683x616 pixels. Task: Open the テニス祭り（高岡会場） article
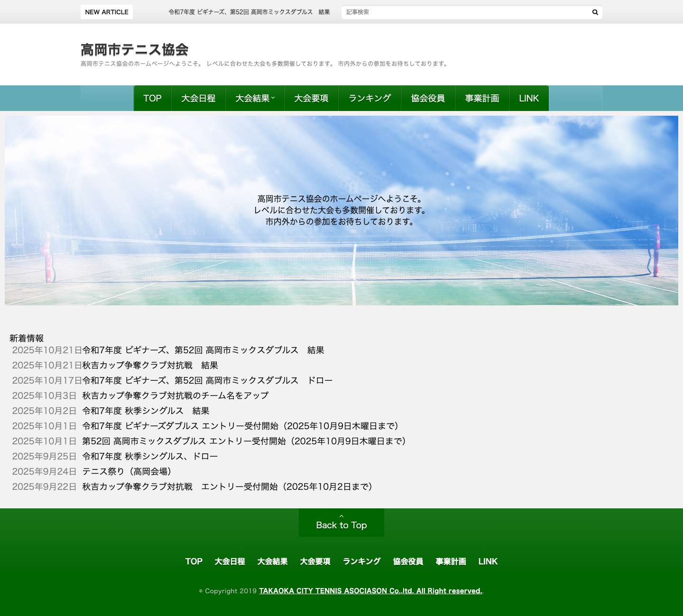(126, 471)
